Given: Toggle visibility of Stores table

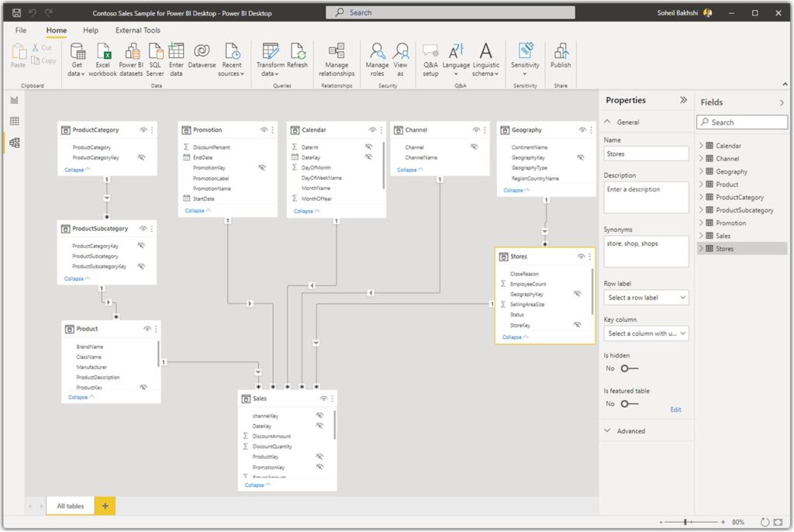Looking at the screenshot, I should point(581,257).
